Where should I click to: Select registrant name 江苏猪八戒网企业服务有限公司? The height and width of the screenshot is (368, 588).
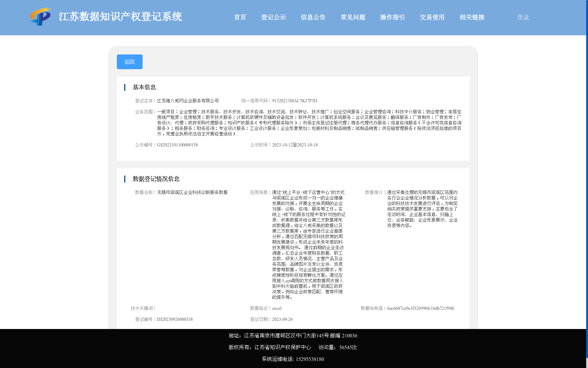point(188,101)
